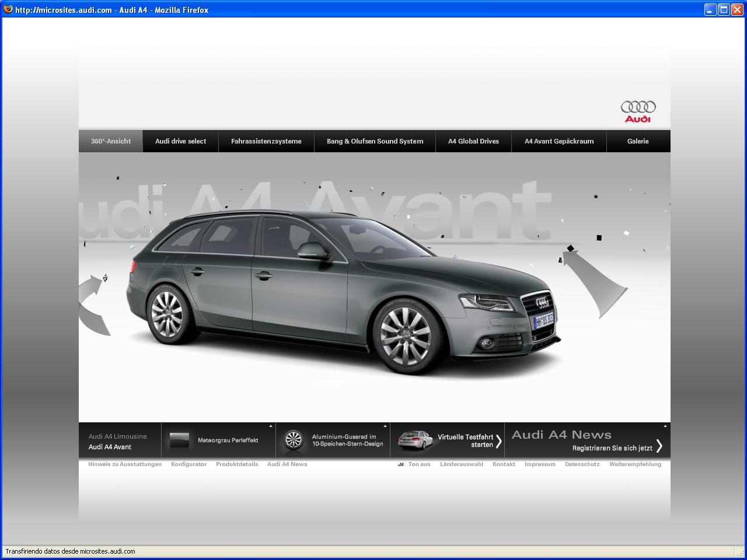747x560 pixels.
Task: Maximize the Firefox window
Action: click(x=724, y=9)
